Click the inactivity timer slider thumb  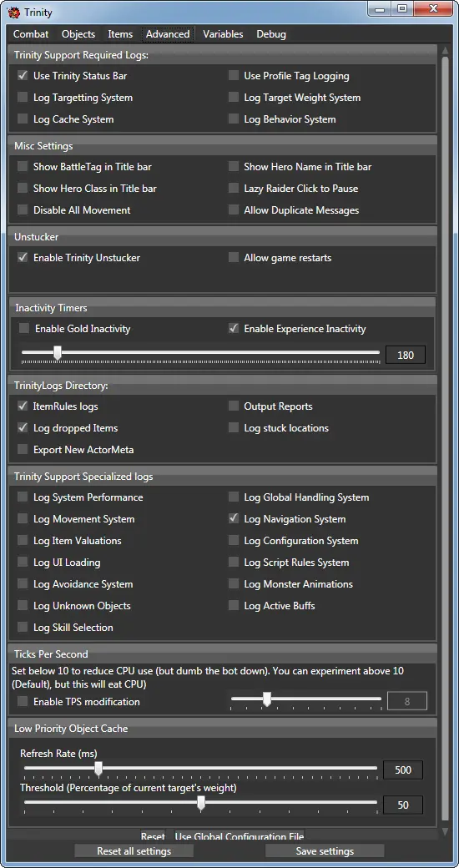tap(57, 353)
